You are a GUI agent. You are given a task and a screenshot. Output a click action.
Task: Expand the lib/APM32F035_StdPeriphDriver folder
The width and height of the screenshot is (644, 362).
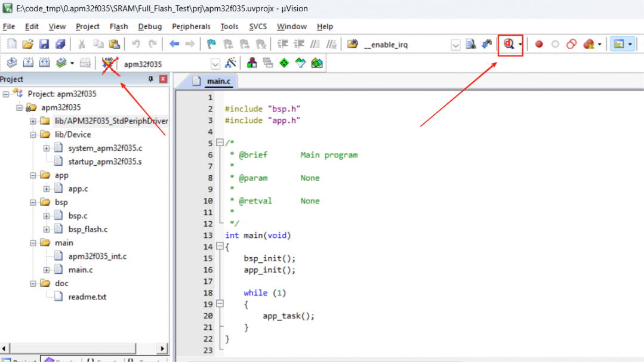tap(33, 121)
